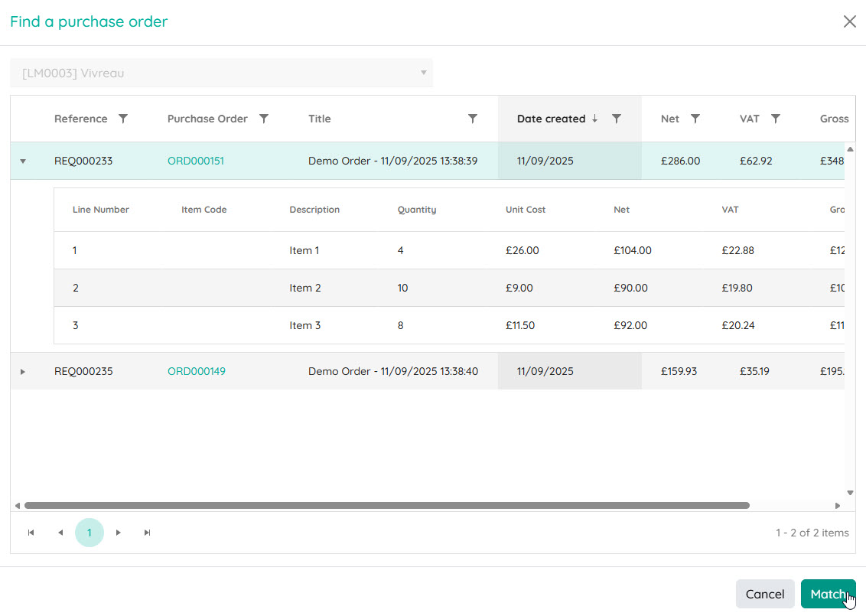Image resolution: width=866 pixels, height=616 pixels.
Task: Open purchase order ORD000149 link
Action: point(197,371)
